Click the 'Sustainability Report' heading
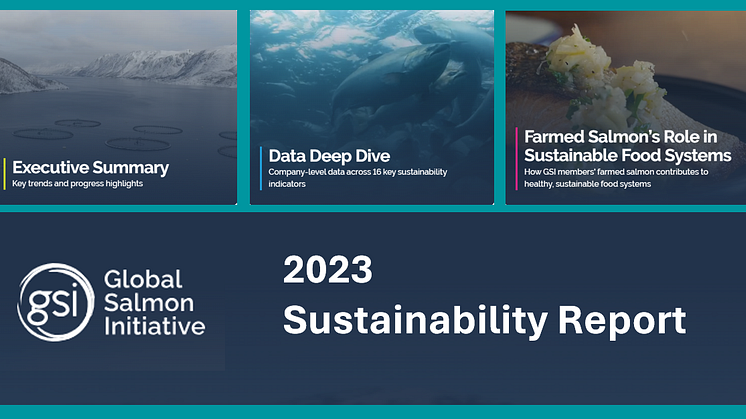746x419 pixels. pyautogui.click(x=484, y=319)
